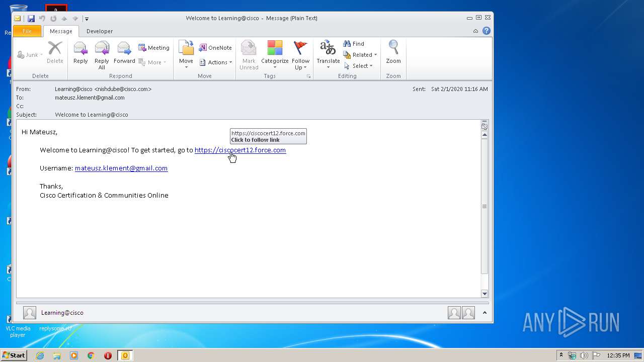Follow the ciscocert12.force.com link
The image size is (644, 362).
(x=240, y=150)
